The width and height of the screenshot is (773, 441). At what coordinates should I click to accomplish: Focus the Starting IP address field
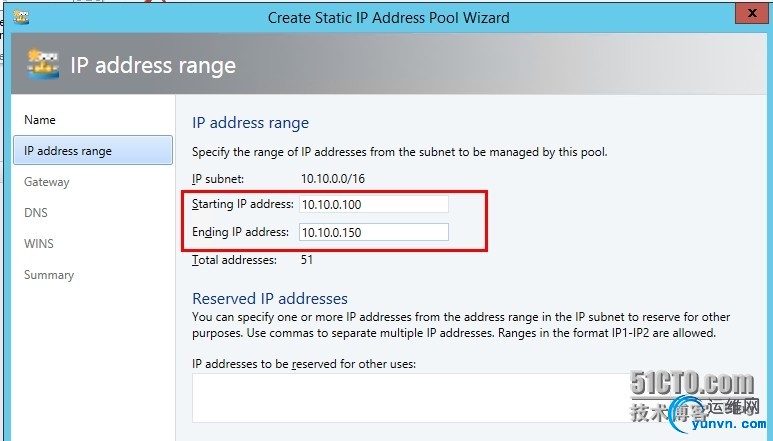pyautogui.click(x=374, y=204)
